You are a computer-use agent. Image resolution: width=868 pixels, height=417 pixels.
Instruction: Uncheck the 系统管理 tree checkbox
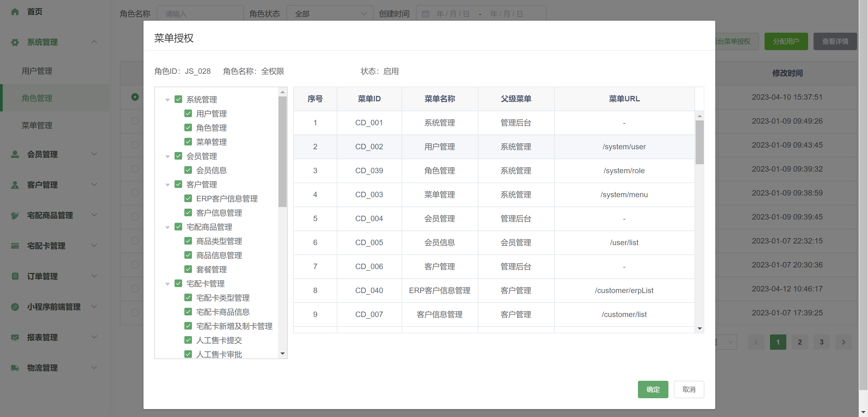[178, 99]
